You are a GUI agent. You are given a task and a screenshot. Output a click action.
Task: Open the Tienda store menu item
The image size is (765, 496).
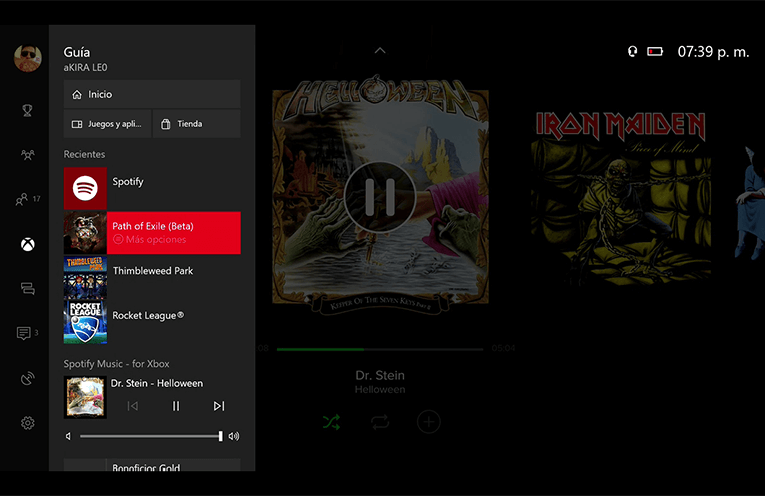point(197,124)
